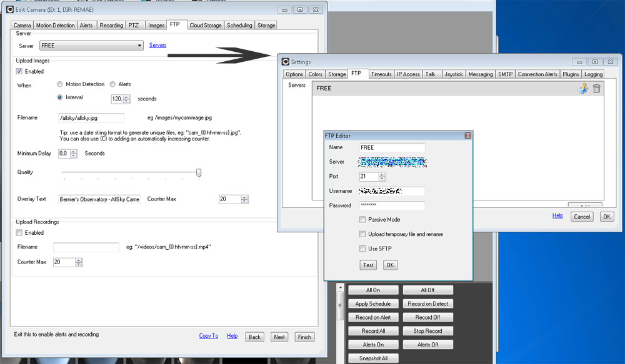Switch to Motion Detection tab

(56, 25)
